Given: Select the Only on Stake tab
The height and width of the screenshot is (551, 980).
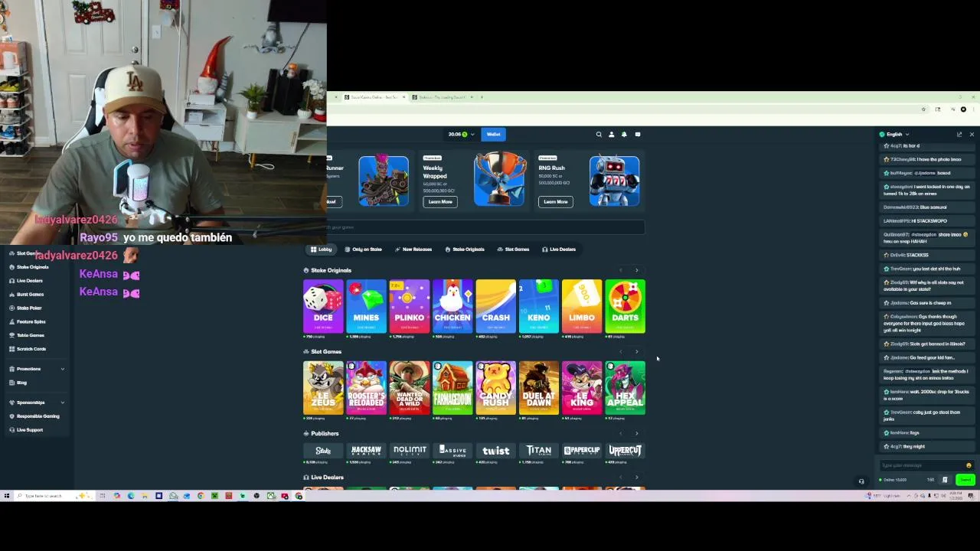Looking at the screenshot, I should [363, 249].
